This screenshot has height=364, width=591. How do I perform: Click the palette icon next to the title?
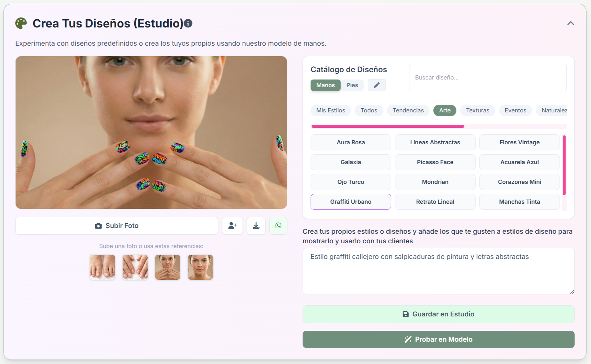click(x=21, y=23)
